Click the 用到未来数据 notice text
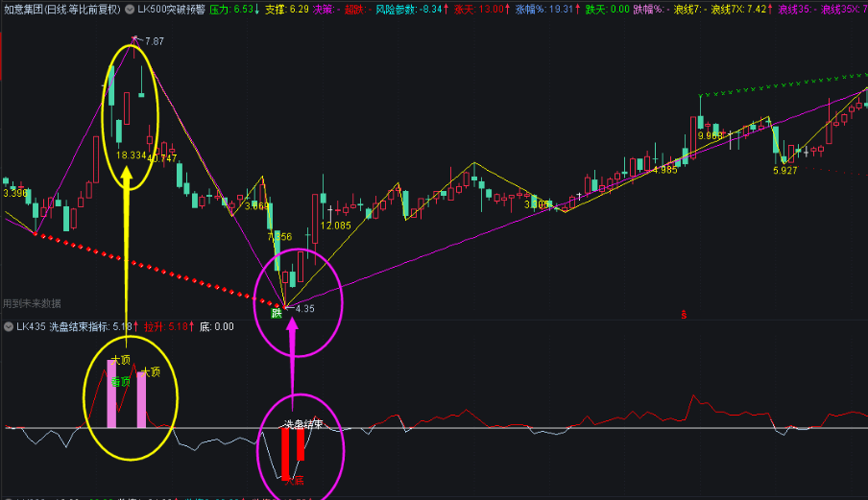868x500 pixels. point(32,303)
